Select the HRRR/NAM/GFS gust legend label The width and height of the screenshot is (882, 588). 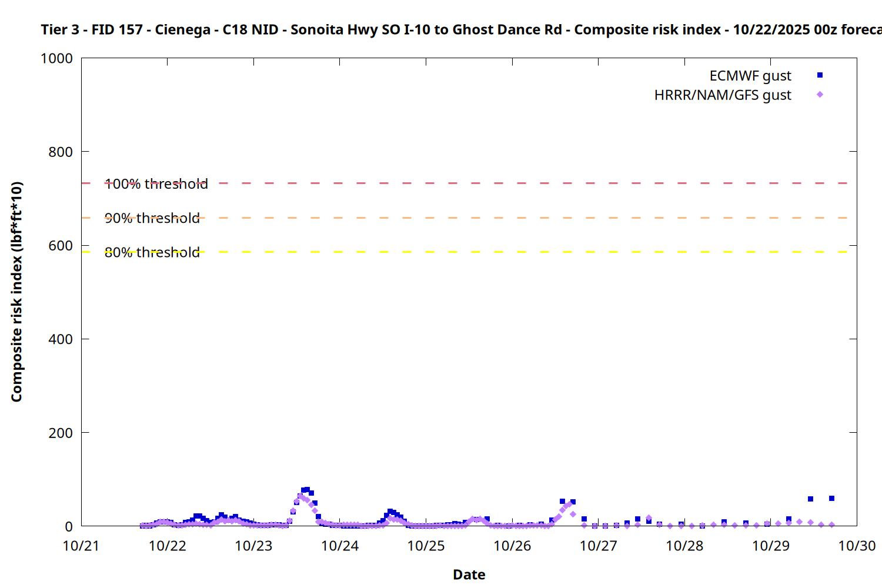pyautogui.click(x=723, y=95)
